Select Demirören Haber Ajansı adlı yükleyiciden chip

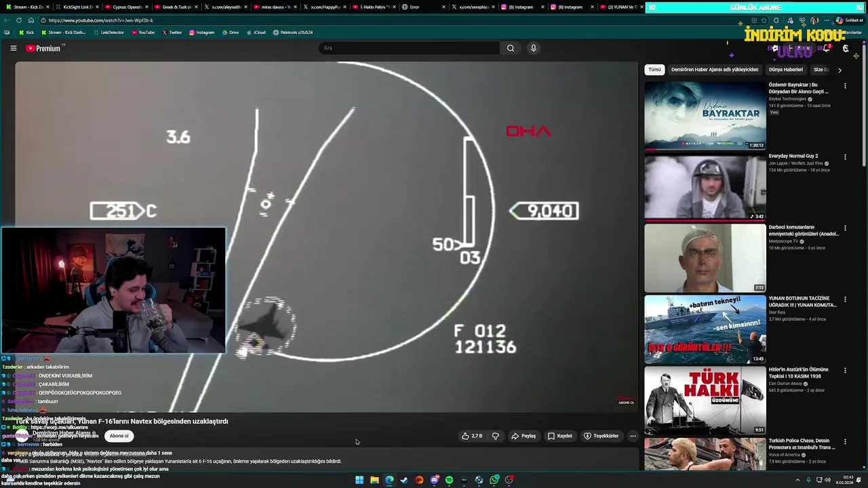[x=715, y=69]
